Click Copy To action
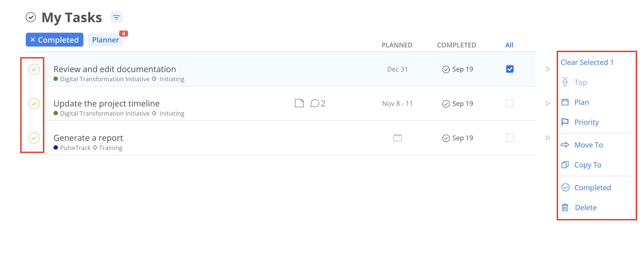The height and width of the screenshot is (265, 644). coord(587,165)
